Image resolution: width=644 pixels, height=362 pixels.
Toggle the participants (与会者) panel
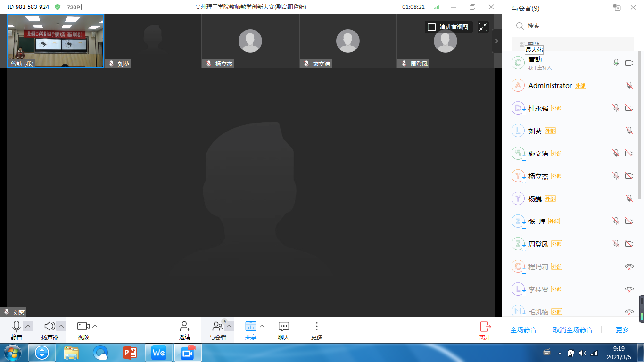(x=217, y=326)
